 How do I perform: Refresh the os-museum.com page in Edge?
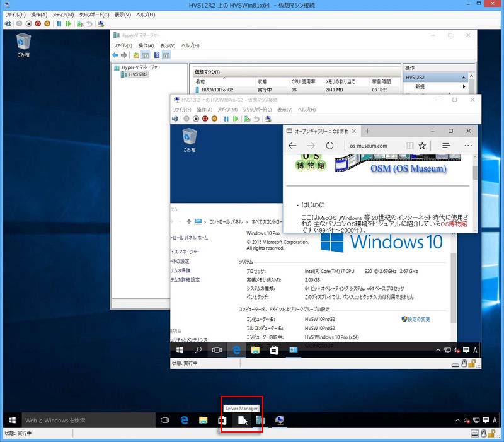point(329,146)
